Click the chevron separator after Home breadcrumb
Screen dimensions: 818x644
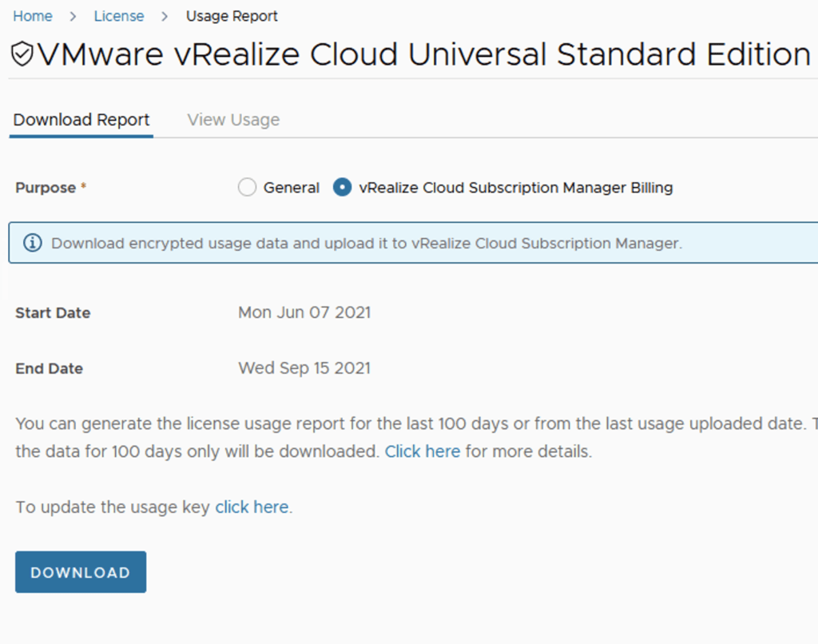point(73,16)
